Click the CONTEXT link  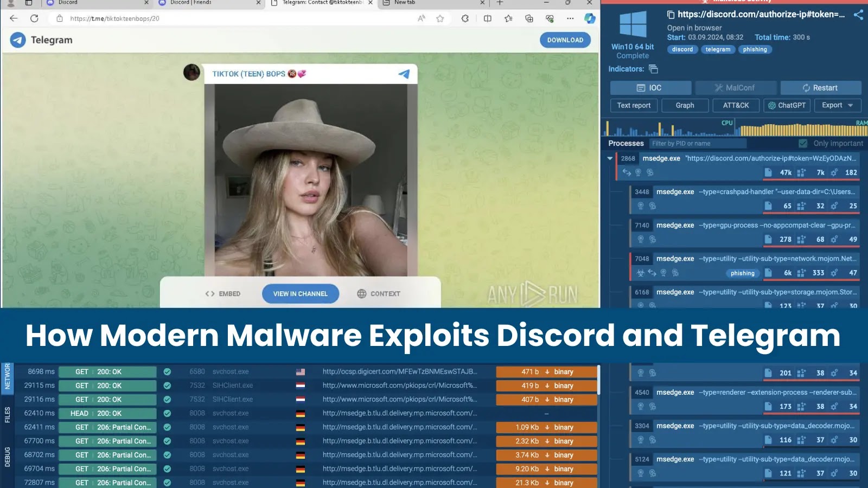point(379,294)
